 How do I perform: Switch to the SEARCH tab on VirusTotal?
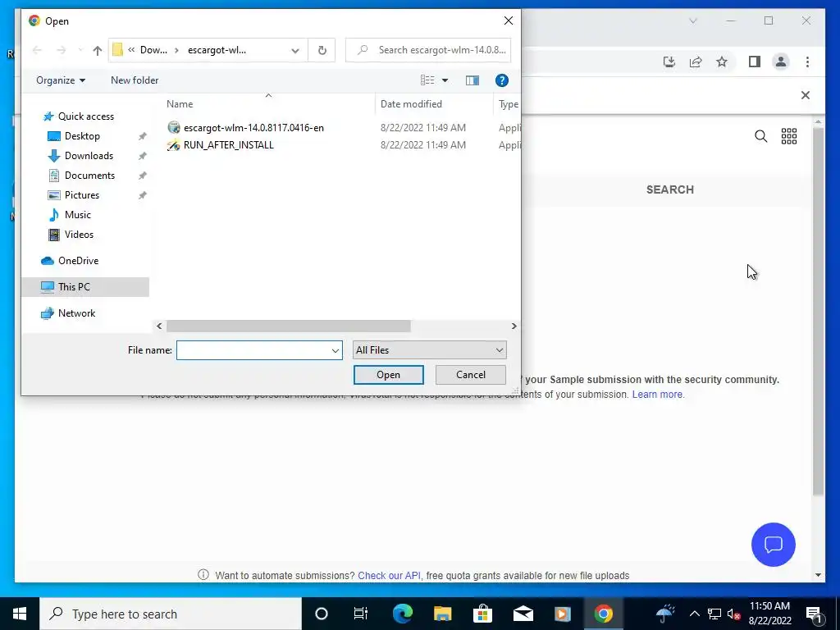669,189
